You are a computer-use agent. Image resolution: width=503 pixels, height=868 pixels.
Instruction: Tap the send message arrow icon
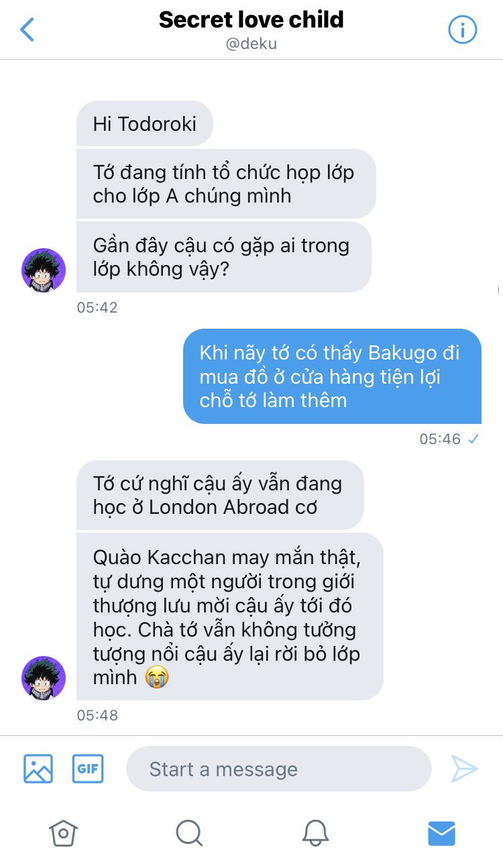(464, 769)
